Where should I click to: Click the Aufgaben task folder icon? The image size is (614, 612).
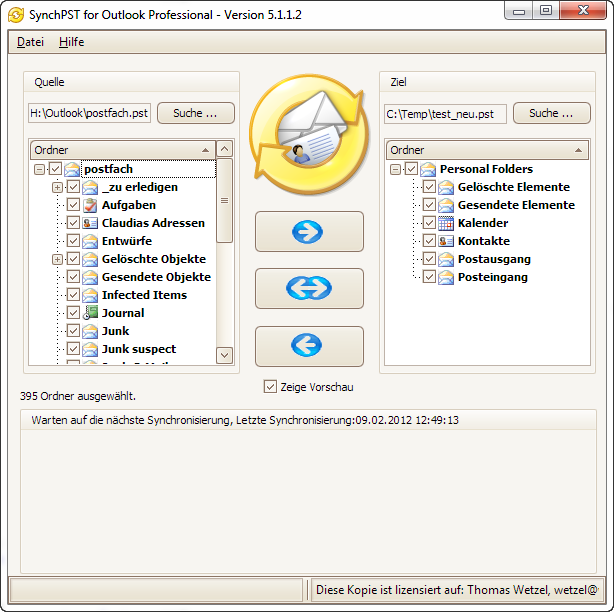[x=90, y=205]
